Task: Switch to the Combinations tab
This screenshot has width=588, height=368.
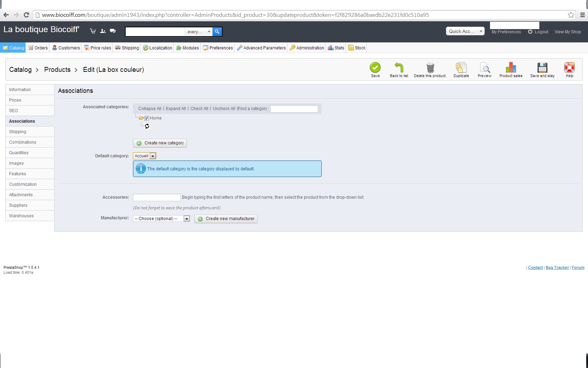Action: click(x=23, y=142)
